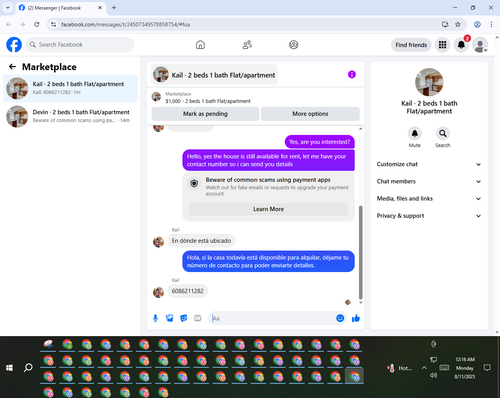Click the 6086211282 message bubble
This screenshot has width=500, height=398.
click(187, 291)
